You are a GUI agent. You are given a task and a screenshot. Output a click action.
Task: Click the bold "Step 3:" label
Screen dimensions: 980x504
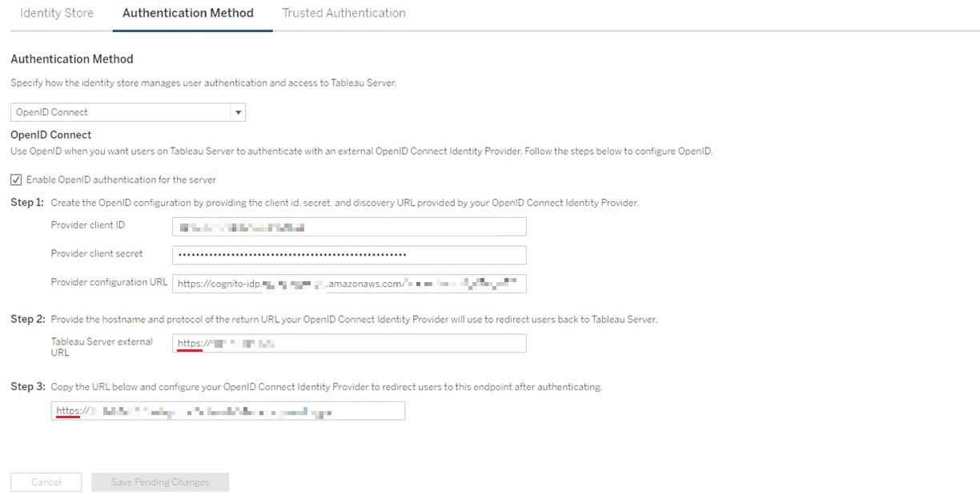point(27,387)
